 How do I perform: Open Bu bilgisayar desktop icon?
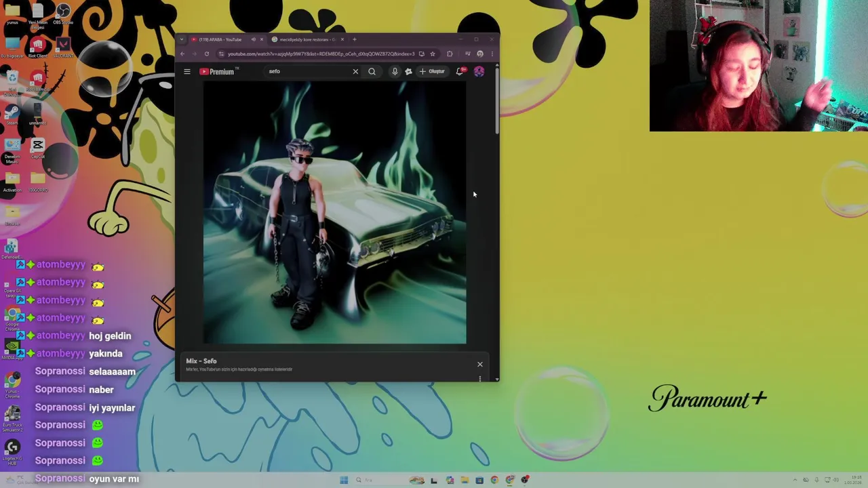pos(12,47)
